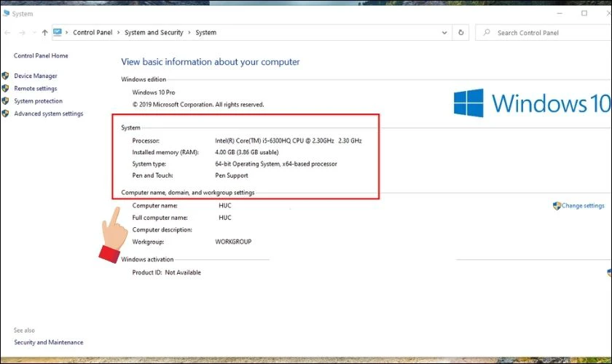Click the Remote settings shield icon
This screenshot has width=612, height=364.
(x=6, y=89)
